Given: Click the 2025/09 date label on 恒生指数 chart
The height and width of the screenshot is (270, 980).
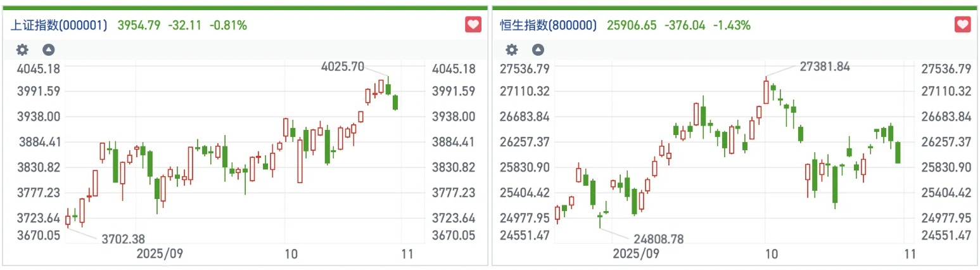Looking at the screenshot, I should [x=635, y=254].
